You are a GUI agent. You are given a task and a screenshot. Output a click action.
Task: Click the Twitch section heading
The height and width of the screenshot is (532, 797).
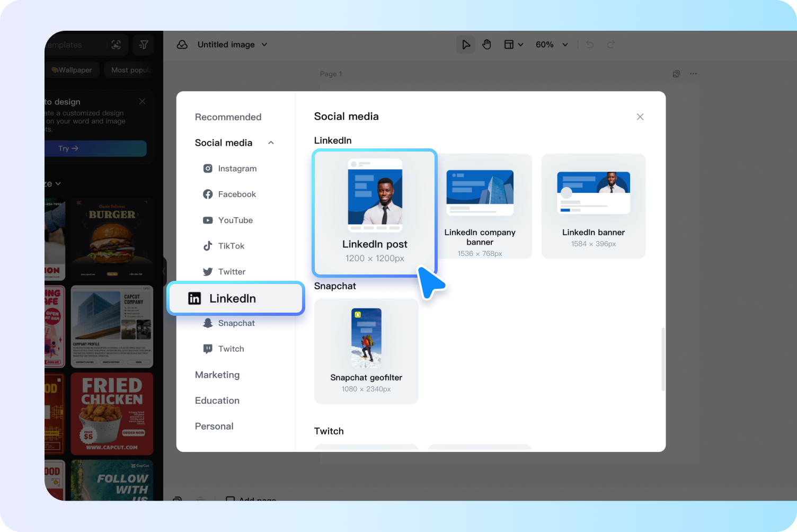(329, 431)
